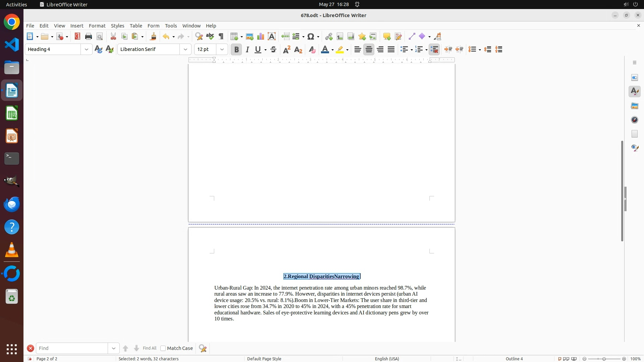Click the Insert Special Character omega icon
Image resolution: width=644 pixels, height=362 pixels.
point(311,37)
